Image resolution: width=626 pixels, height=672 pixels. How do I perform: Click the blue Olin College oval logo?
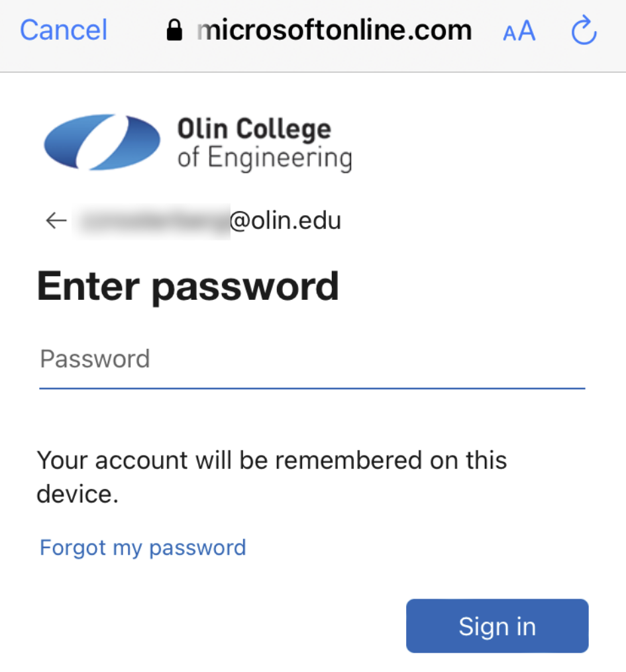tap(102, 142)
